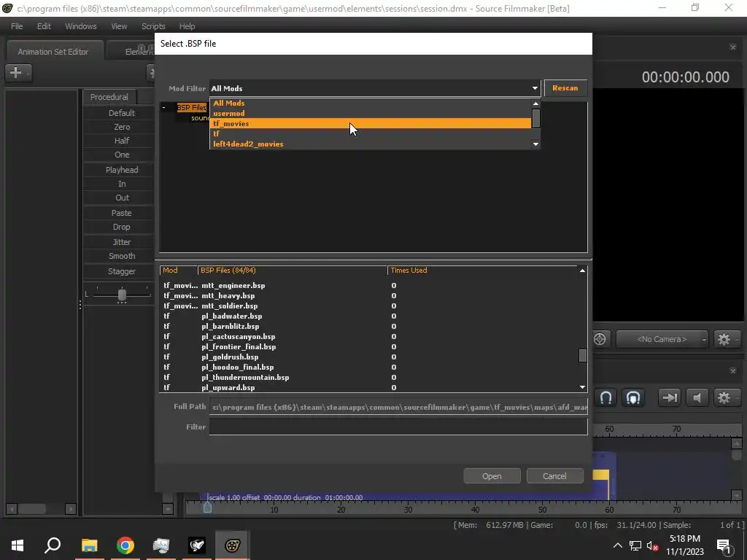Click the muted volume tray icon
This screenshot has width=747, height=560.
click(x=653, y=545)
